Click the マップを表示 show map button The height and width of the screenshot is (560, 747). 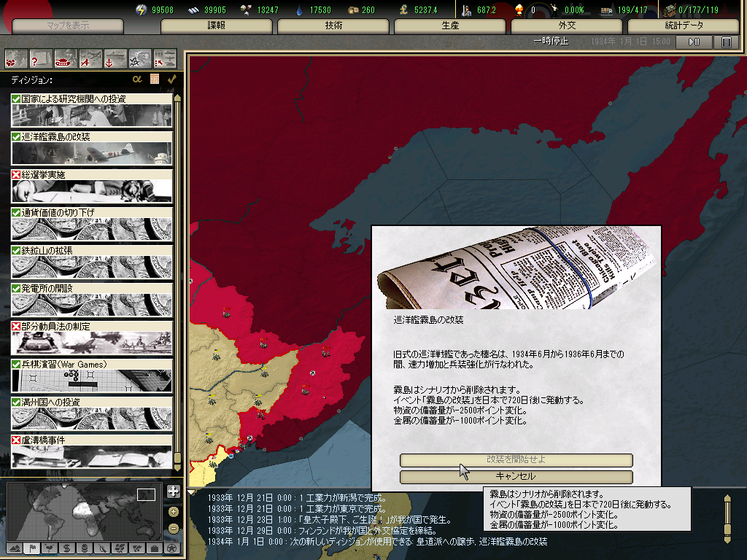click(68, 26)
